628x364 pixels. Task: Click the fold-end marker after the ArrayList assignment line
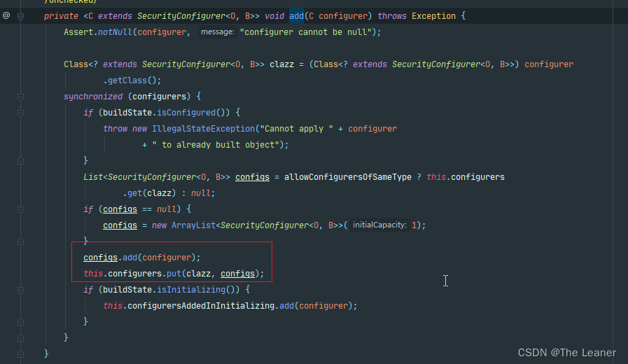pos(20,241)
